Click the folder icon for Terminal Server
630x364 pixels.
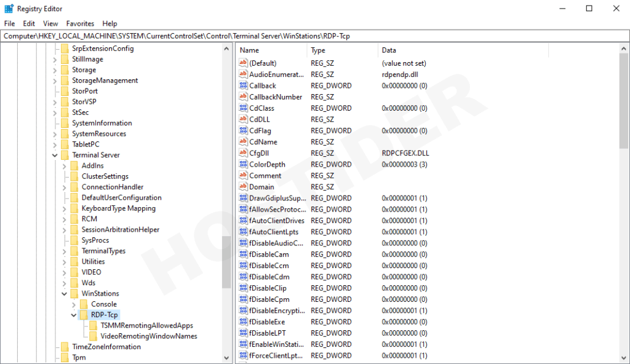pos(65,155)
